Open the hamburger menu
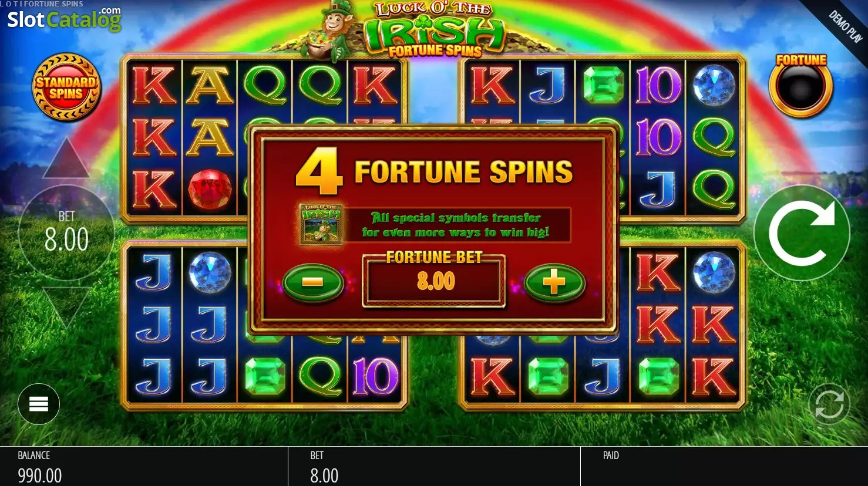Screen dimensions: 868x486 [x=39, y=404]
